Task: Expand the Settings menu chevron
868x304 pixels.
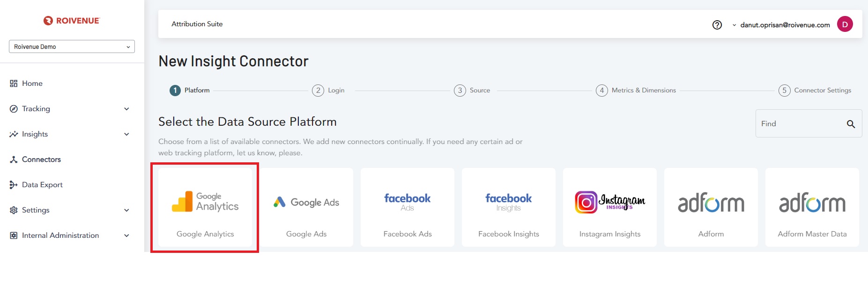Action: click(126, 210)
